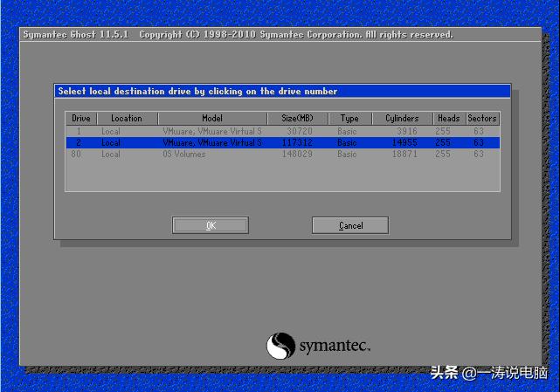Click the Location column header
This screenshot has height=392, width=560.
[127, 118]
